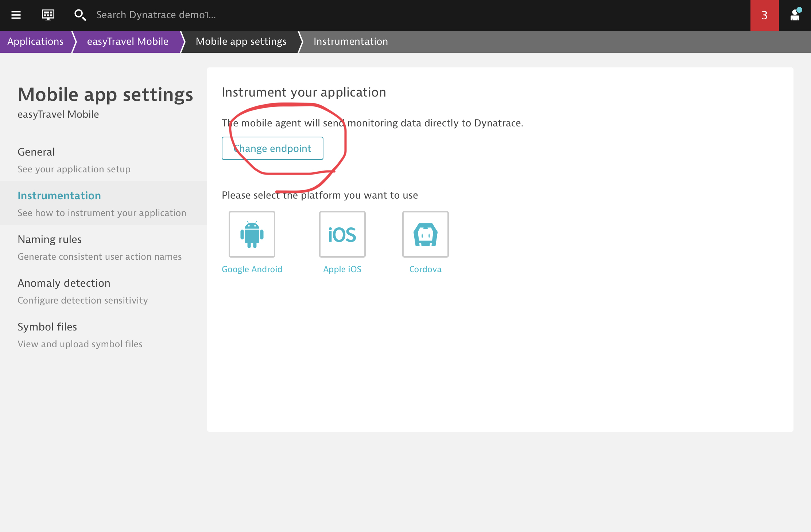Go to Applications breadcrumb
811x532 pixels.
(x=35, y=42)
